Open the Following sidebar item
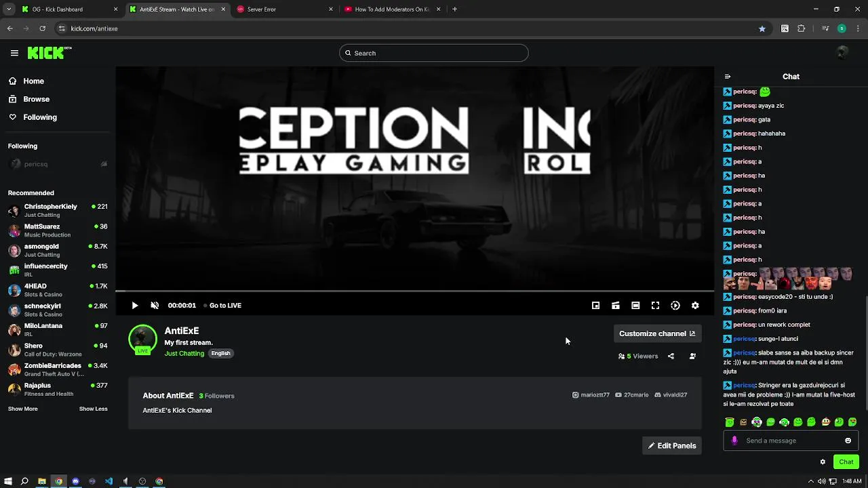Image resolution: width=868 pixels, height=488 pixels. [32, 117]
